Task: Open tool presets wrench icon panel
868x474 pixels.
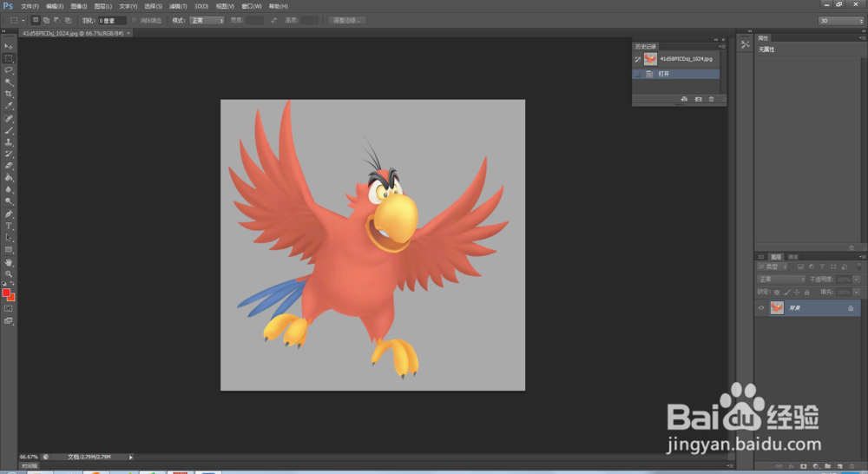Action: 745,44
